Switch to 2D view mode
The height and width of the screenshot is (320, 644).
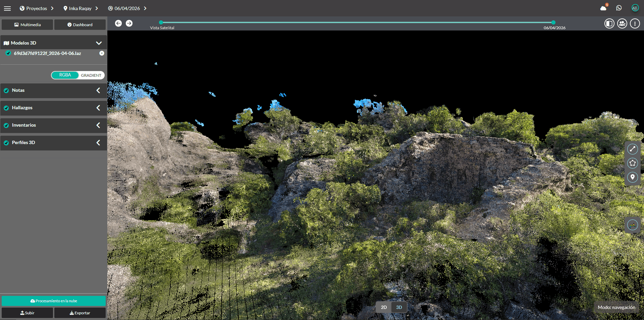[384, 307]
